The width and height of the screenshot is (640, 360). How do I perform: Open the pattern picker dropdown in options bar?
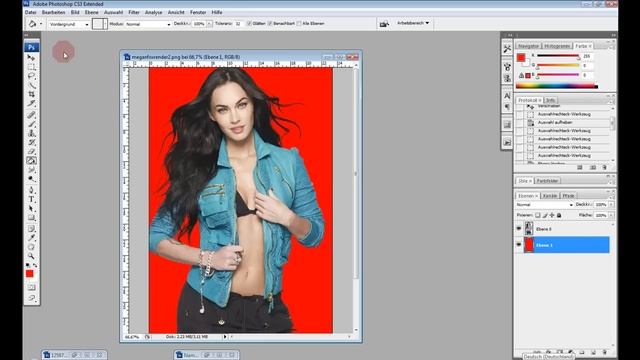[x=105, y=24]
